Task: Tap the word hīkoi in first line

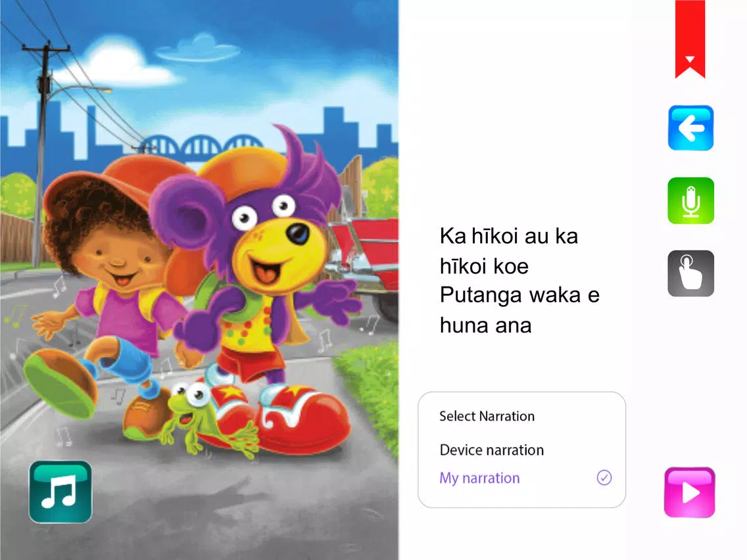Action: 501,236
